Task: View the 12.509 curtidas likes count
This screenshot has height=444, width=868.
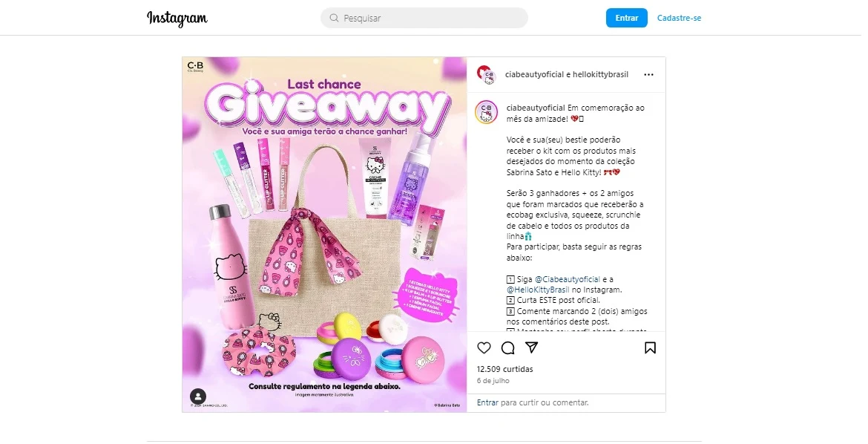Action: [x=505, y=369]
